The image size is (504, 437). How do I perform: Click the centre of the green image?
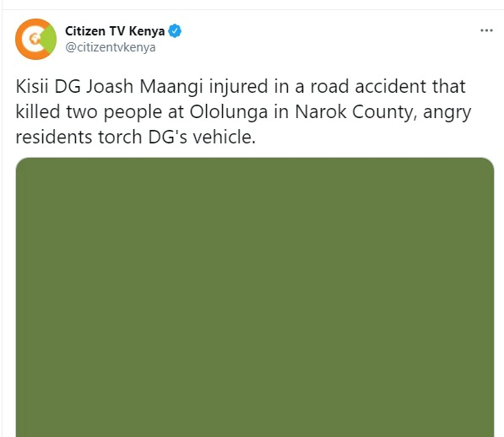(255, 297)
